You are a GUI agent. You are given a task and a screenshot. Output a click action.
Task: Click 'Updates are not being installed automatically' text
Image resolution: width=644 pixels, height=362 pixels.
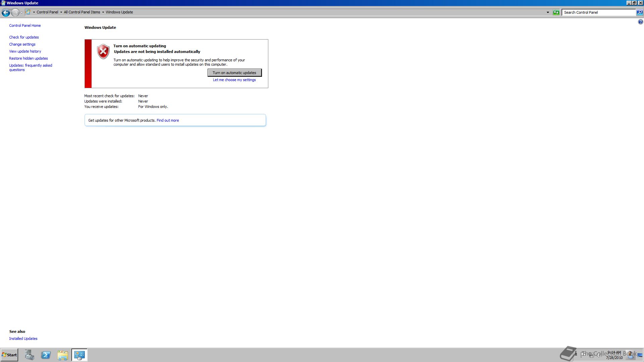coord(157,52)
